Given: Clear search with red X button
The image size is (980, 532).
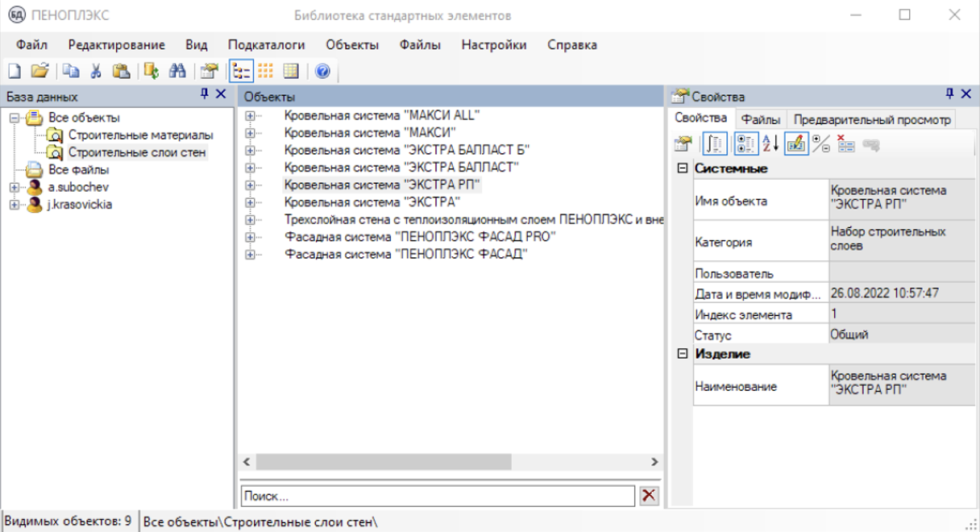Looking at the screenshot, I should point(648,496).
